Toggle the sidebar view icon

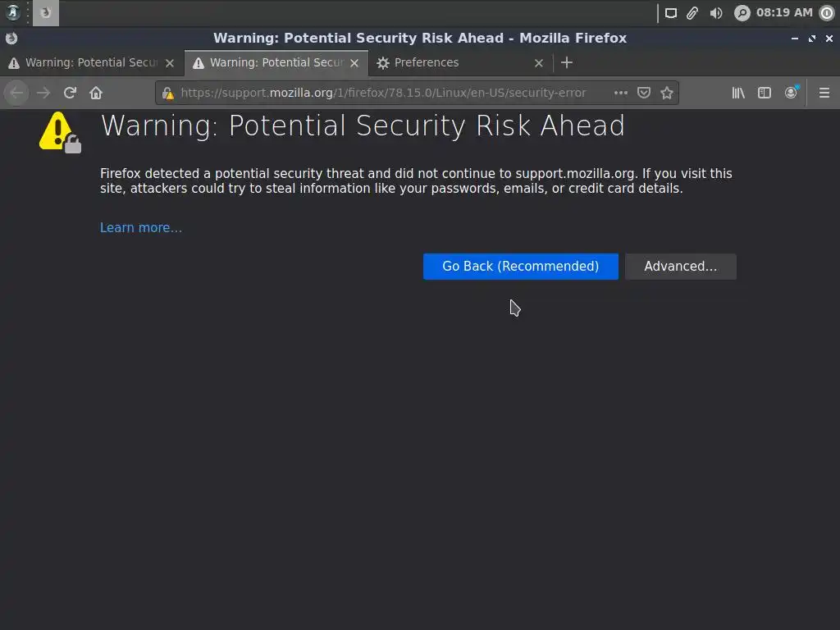[765, 93]
